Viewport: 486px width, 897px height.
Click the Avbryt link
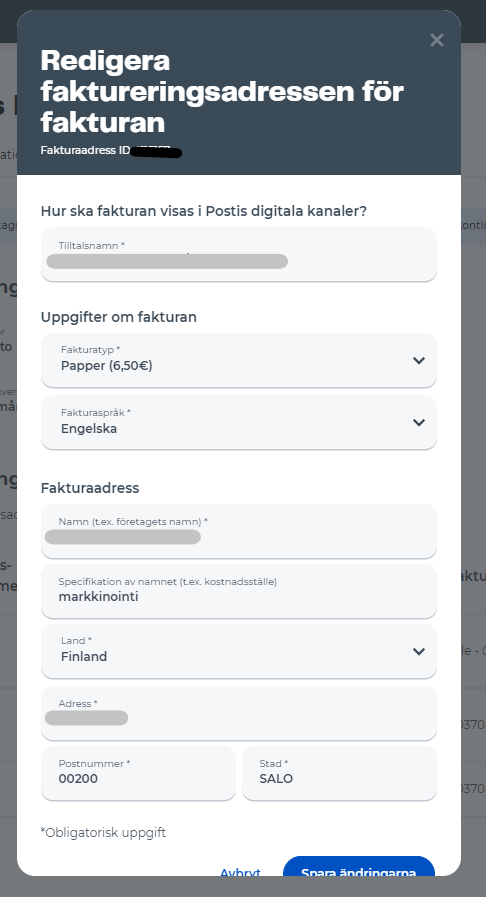coord(240,872)
